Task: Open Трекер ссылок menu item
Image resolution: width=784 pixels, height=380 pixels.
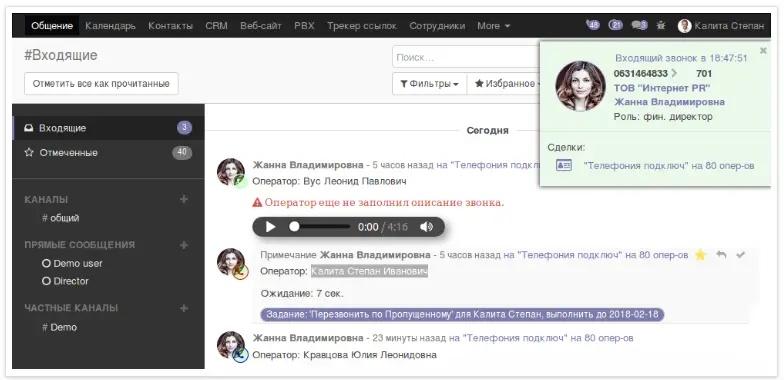Action: pyautogui.click(x=362, y=26)
